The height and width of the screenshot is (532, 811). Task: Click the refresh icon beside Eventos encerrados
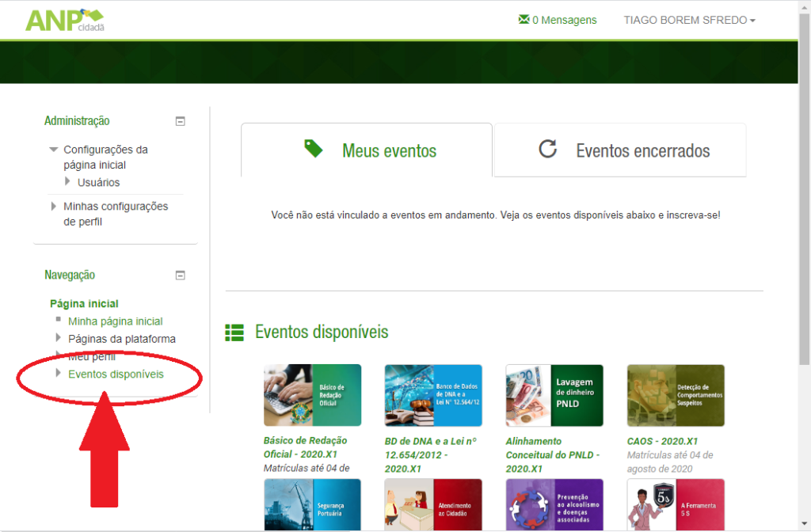[547, 150]
